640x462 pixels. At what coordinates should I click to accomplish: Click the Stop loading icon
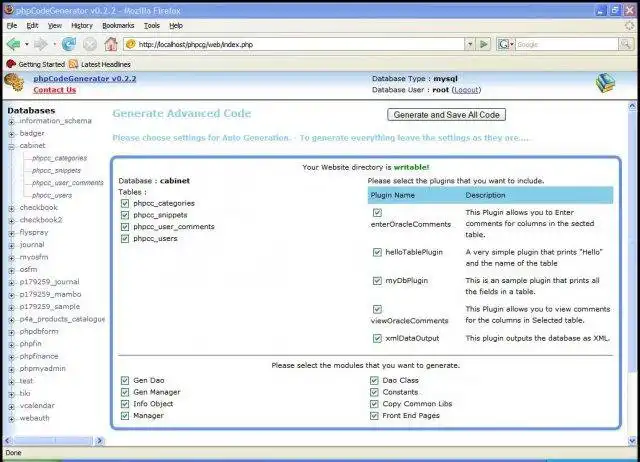coord(90,44)
